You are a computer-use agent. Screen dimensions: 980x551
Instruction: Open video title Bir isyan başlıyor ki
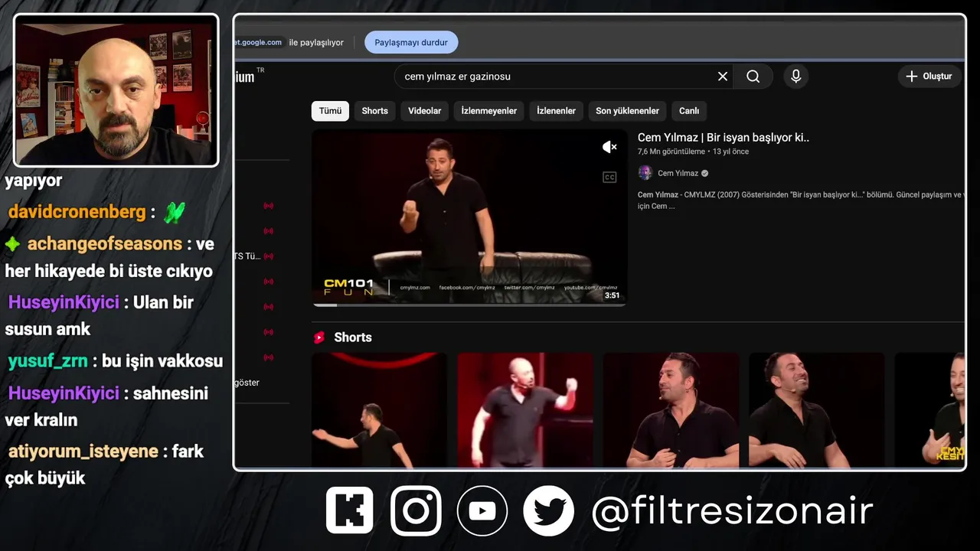[x=724, y=138]
